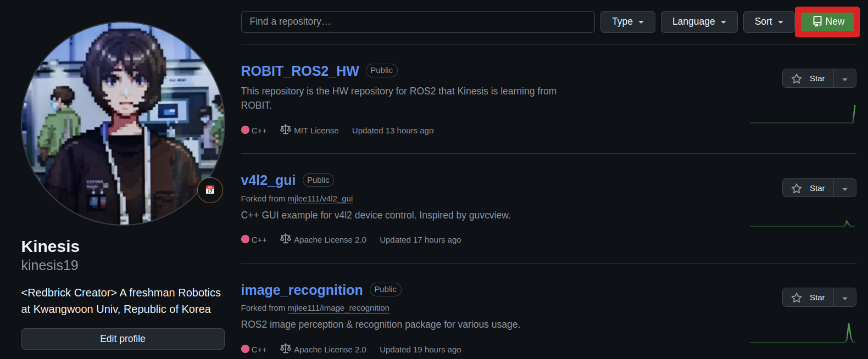Image resolution: width=868 pixels, height=359 pixels.
Task: Open star lists dropdown for image_recognition
Action: pos(845,298)
